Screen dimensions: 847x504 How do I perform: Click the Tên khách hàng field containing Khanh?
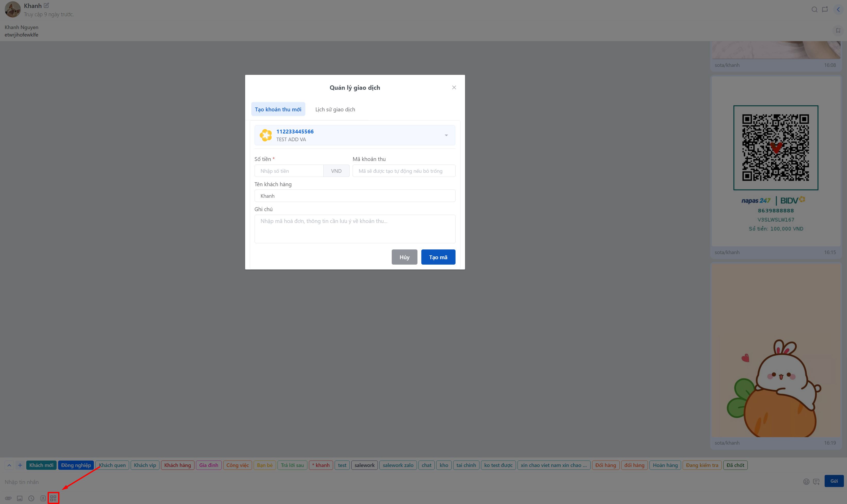355,196
